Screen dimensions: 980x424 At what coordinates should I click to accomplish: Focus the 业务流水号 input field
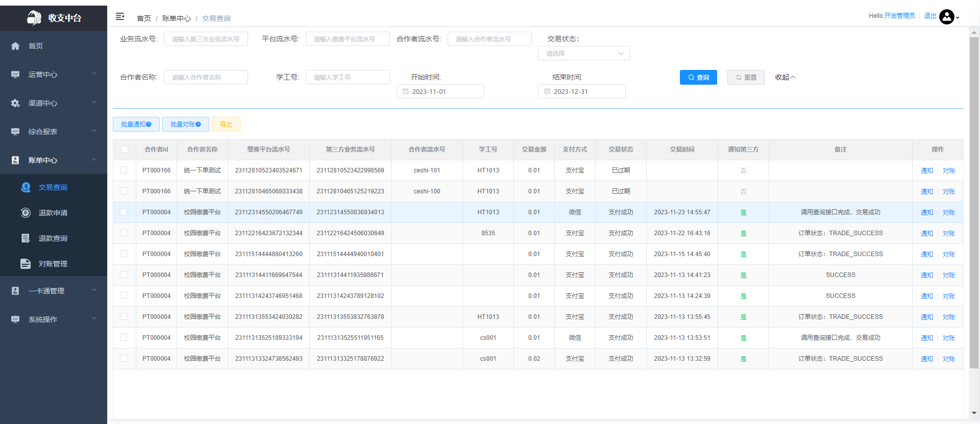coord(206,39)
